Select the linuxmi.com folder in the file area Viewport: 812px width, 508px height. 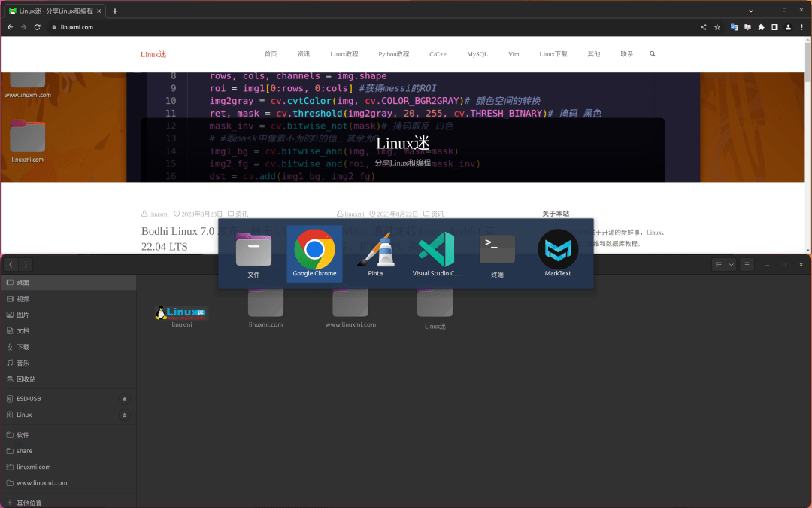pyautogui.click(x=265, y=307)
